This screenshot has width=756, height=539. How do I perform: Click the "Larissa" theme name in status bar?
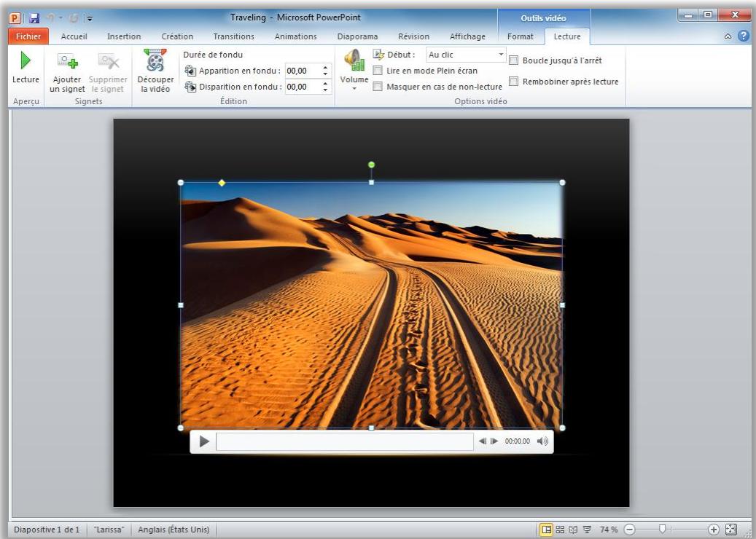coord(109,530)
